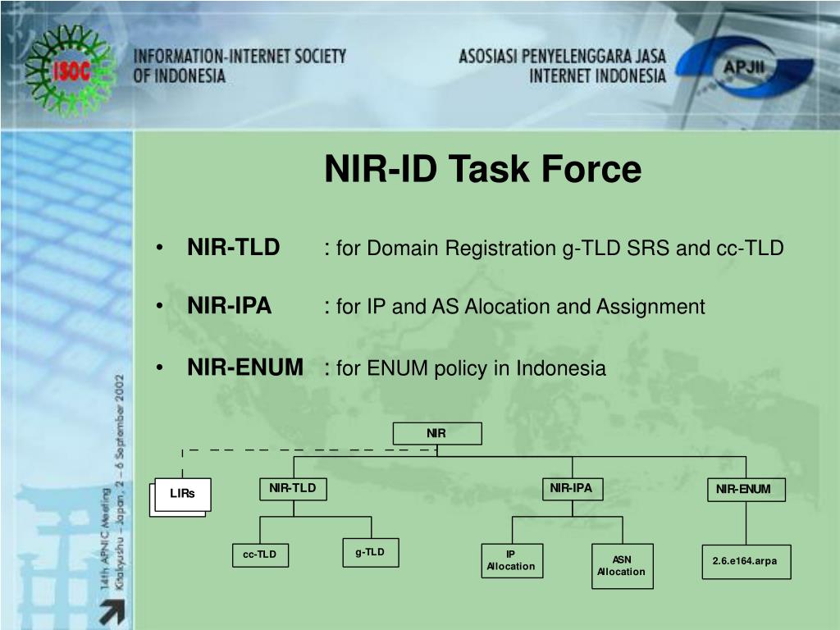Select the 'NIR-ENUM' box in diagram
Image resolution: width=840 pixels, height=630 pixels.
(x=746, y=489)
